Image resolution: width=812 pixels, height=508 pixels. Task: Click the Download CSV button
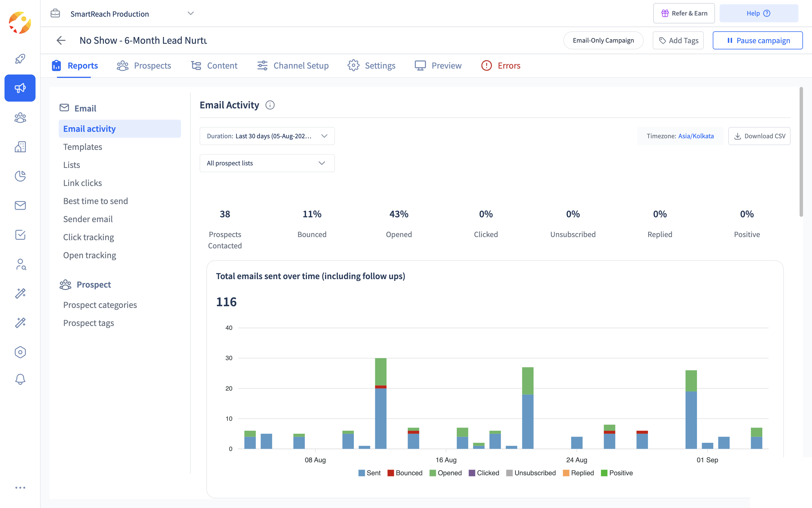click(759, 136)
